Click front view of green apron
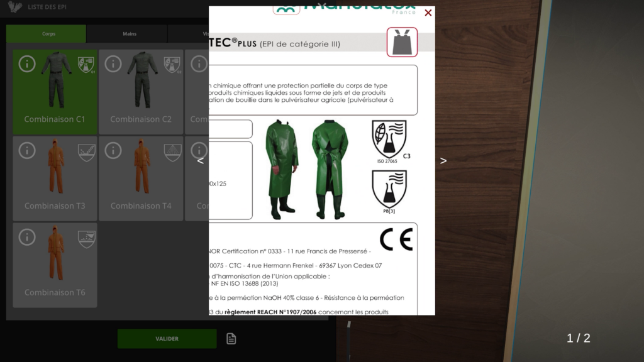Image resolution: width=644 pixels, height=362 pixels. 281,170
